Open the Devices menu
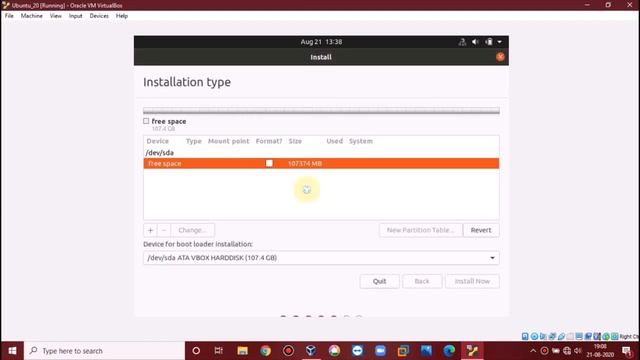Screen dimensions: 640x360 tap(99, 16)
